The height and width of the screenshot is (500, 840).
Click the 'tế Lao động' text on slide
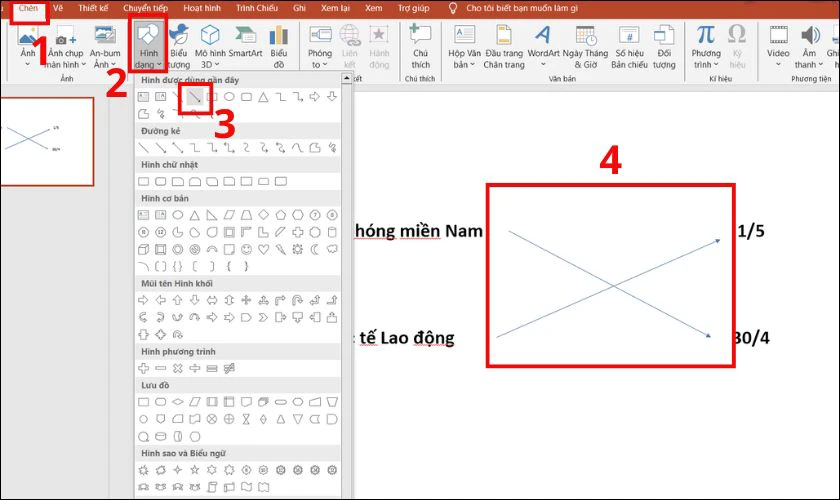click(407, 338)
